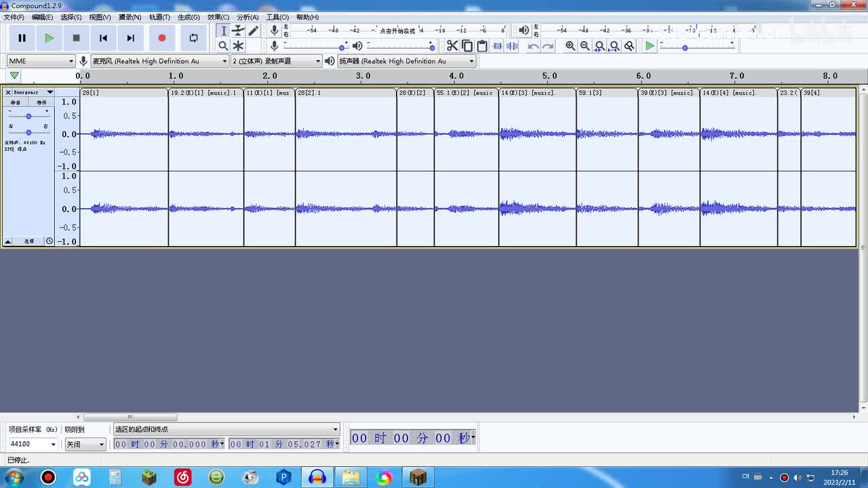Open the 帮助(H) menu
The image size is (868, 488).
[307, 17]
